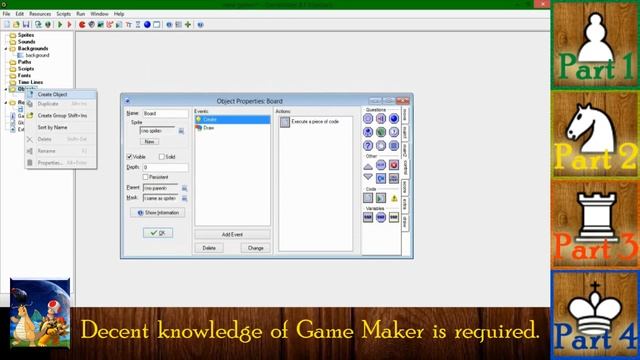Image resolution: width=640 pixels, height=360 pixels.
Task: Open the sprite selector menu button
Action: pos(181,131)
